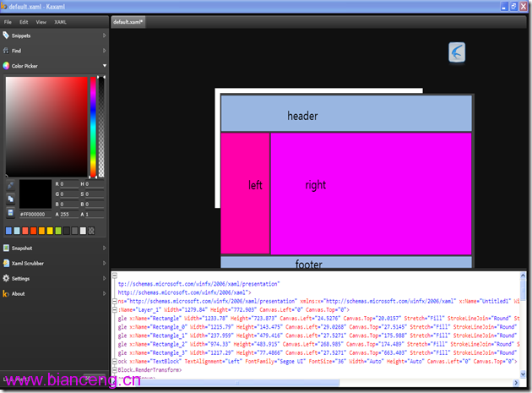Click the Color Picker rainbow icon

[6, 66]
